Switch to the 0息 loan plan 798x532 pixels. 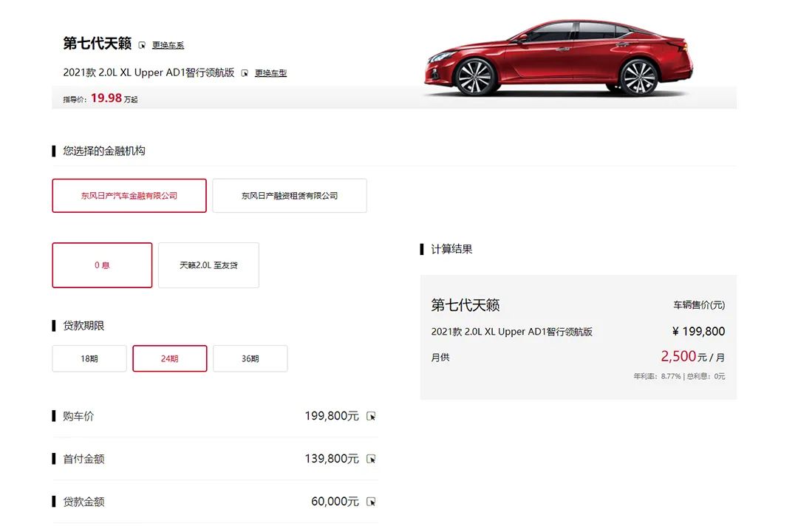(101, 265)
